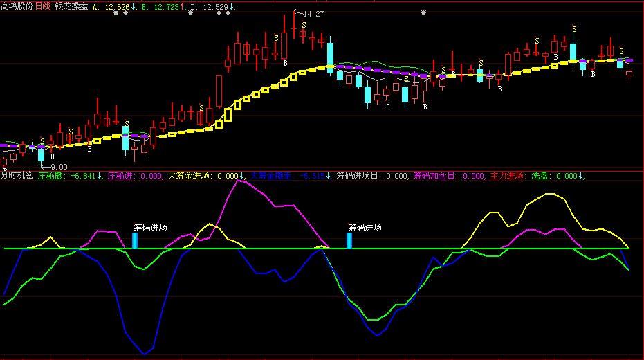Click the rightmost diamond marker on top row

[228, 13]
